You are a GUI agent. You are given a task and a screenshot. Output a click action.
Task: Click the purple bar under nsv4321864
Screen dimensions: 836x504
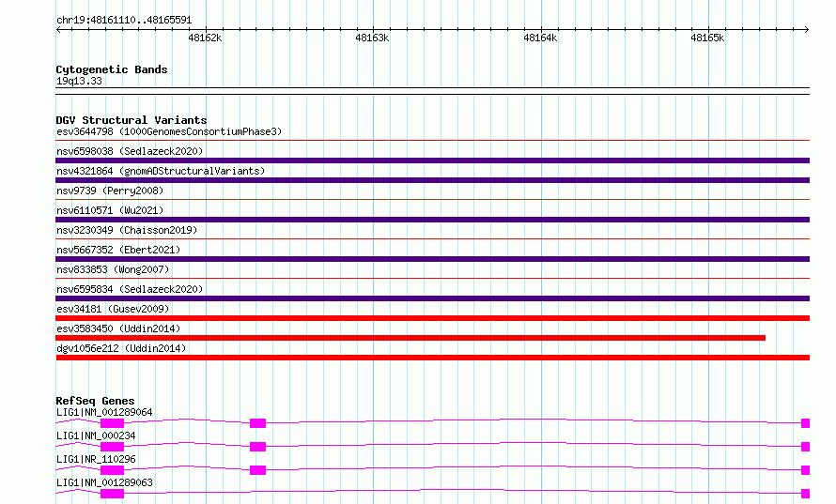point(432,180)
